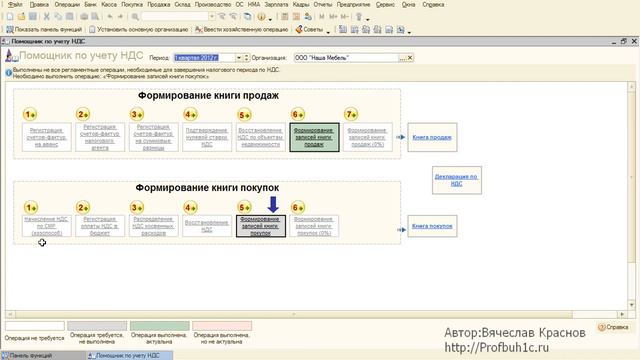Viewport: 640px width, 360px height.
Task: Open the Файл menu
Action: [16, 4]
